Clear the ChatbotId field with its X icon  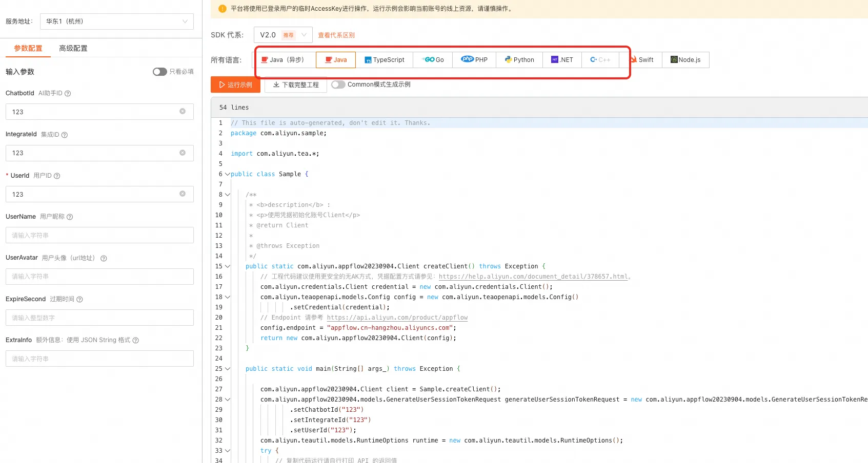(183, 111)
